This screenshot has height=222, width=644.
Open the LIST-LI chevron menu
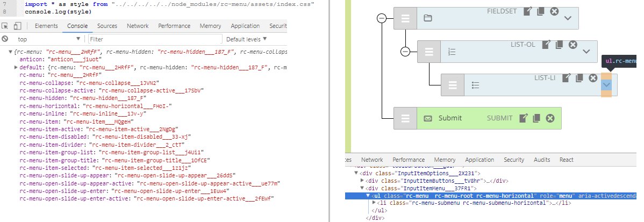(606, 85)
